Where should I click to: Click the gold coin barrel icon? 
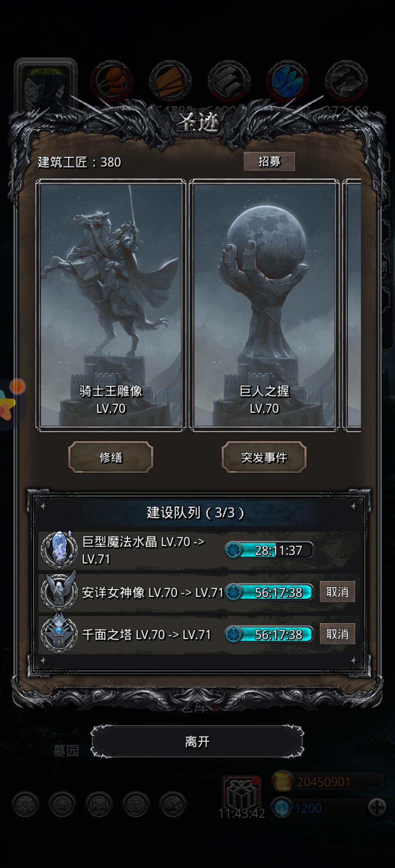coord(282,782)
